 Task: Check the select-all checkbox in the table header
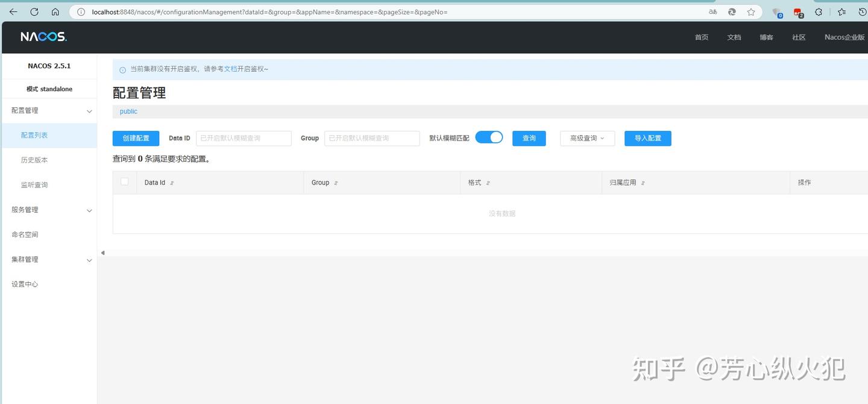click(x=125, y=182)
